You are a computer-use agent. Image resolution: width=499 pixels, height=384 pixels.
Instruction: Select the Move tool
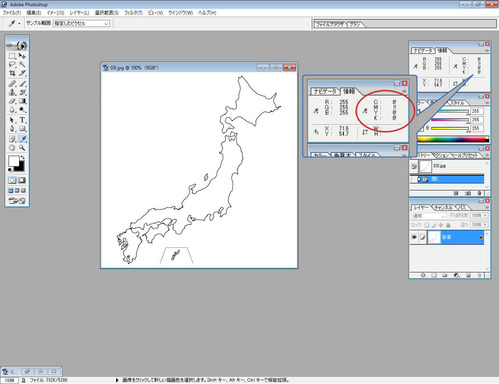[x=22, y=56]
